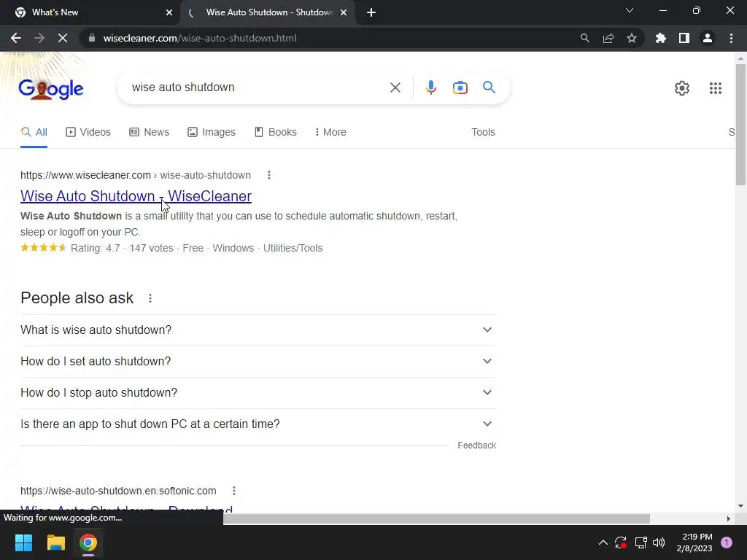Open the More search filters menu
The image size is (747, 560).
point(330,132)
